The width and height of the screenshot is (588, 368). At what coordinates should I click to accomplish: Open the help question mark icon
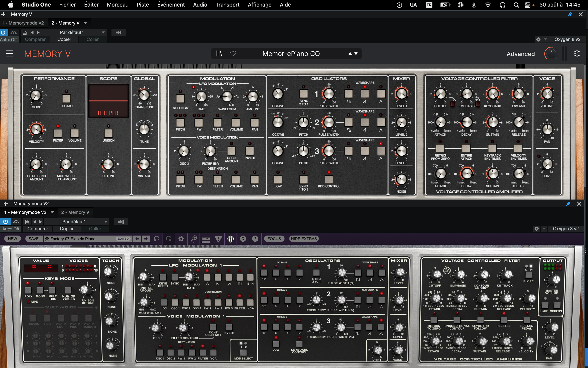tap(255, 239)
